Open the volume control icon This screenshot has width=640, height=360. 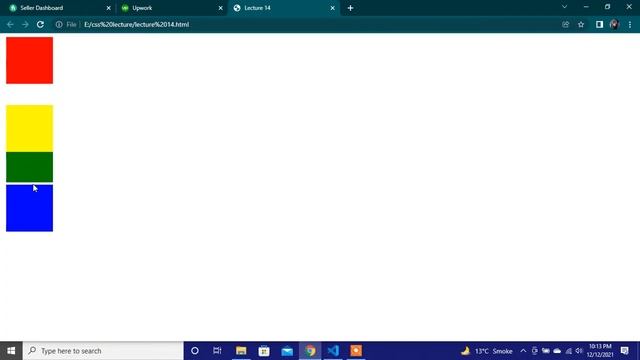click(x=579, y=351)
